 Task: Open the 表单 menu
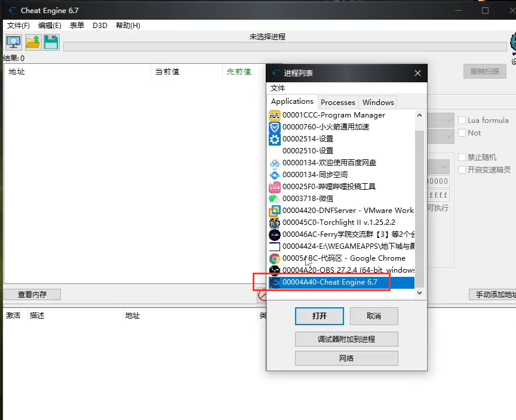point(77,25)
